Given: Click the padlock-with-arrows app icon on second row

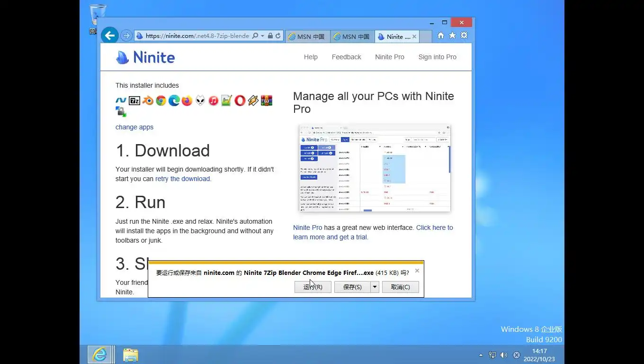Looking at the screenshot, I should pos(121,112).
